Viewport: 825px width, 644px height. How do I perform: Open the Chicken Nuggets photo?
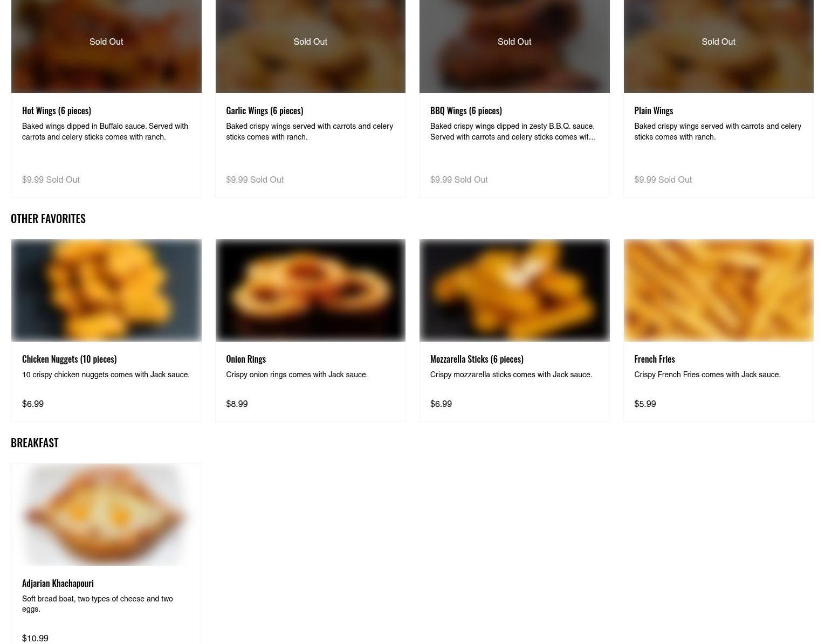pyautogui.click(x=106, y=290)
